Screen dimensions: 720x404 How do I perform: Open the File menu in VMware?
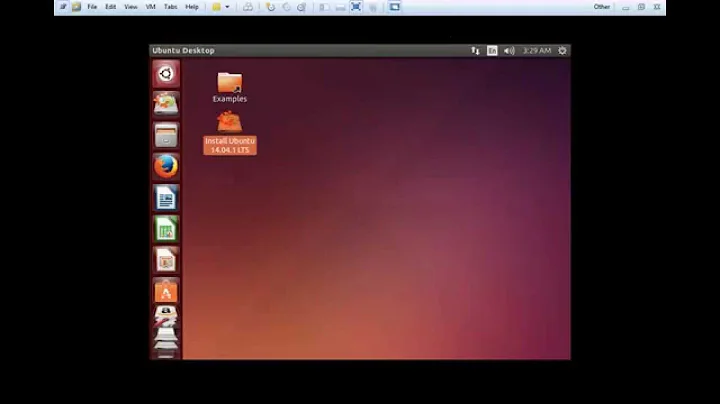pyautogui.click(x=92, y=7)
